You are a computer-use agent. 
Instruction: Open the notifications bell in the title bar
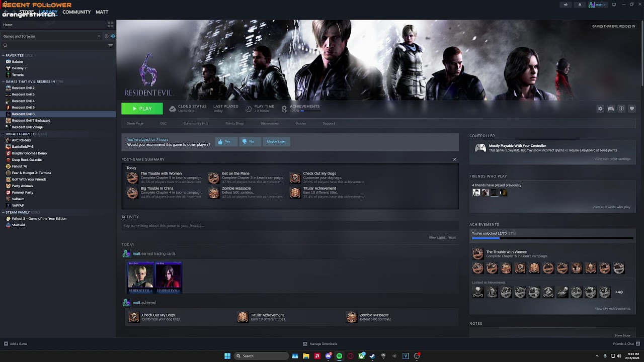[x=580, y=5]
